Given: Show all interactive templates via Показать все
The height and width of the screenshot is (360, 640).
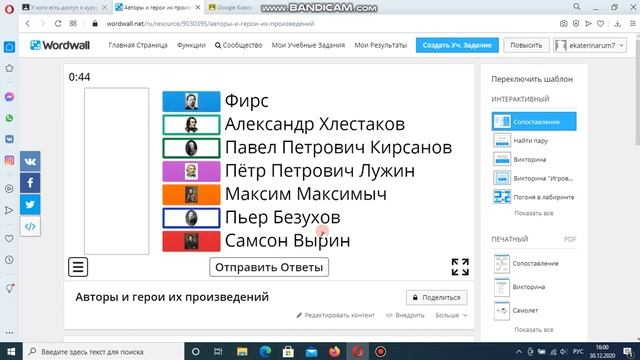Looking at the screenshot, I should click(534, 213).
